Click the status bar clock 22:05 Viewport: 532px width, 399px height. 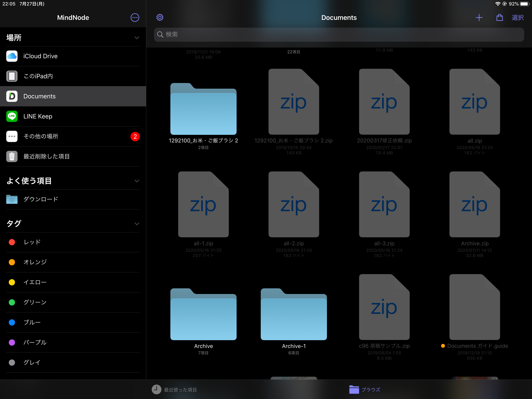[9, 4]
